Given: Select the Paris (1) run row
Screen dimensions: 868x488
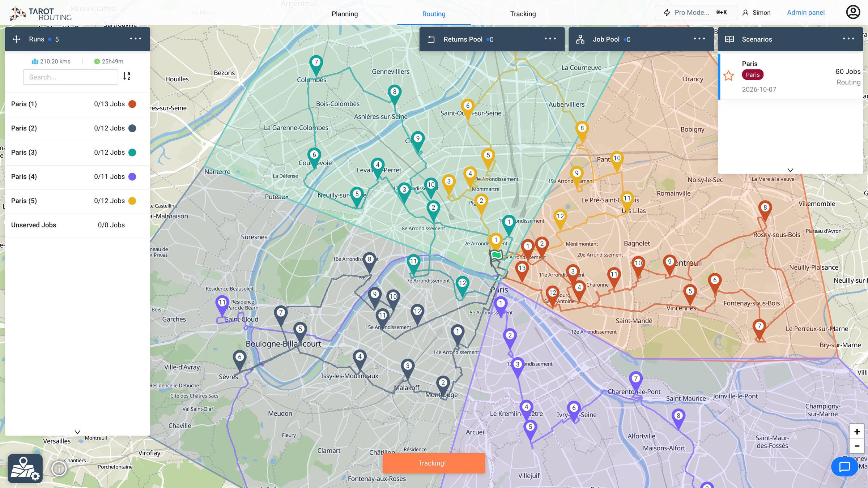Looking at the screenshot, I should pos(77,104).
